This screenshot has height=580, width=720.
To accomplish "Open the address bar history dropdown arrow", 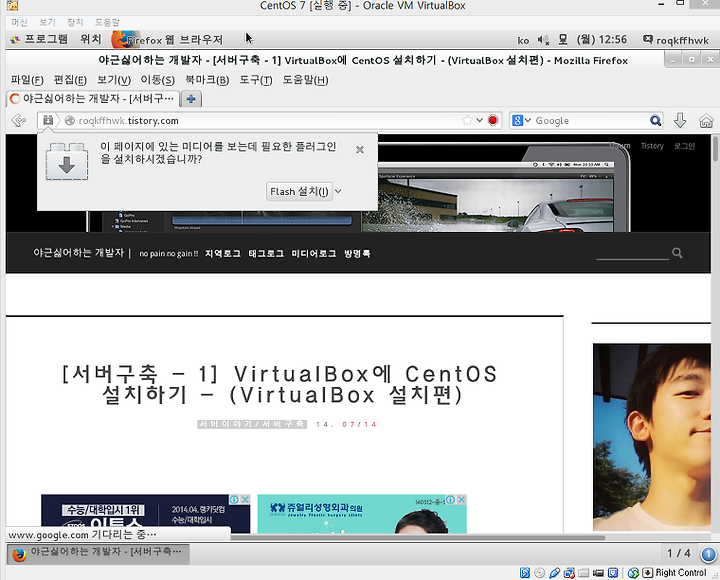I will click(479, 120).
